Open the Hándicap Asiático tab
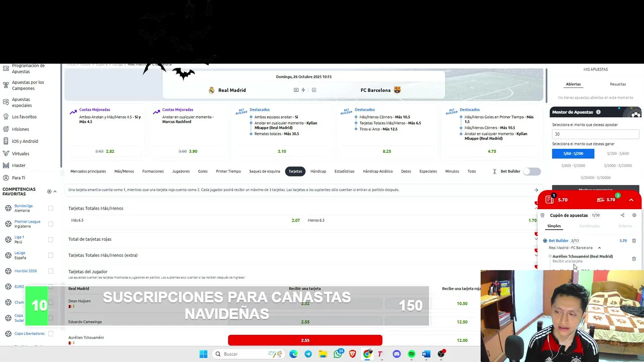This screenshot has height=362, width=644. (378, 171)
